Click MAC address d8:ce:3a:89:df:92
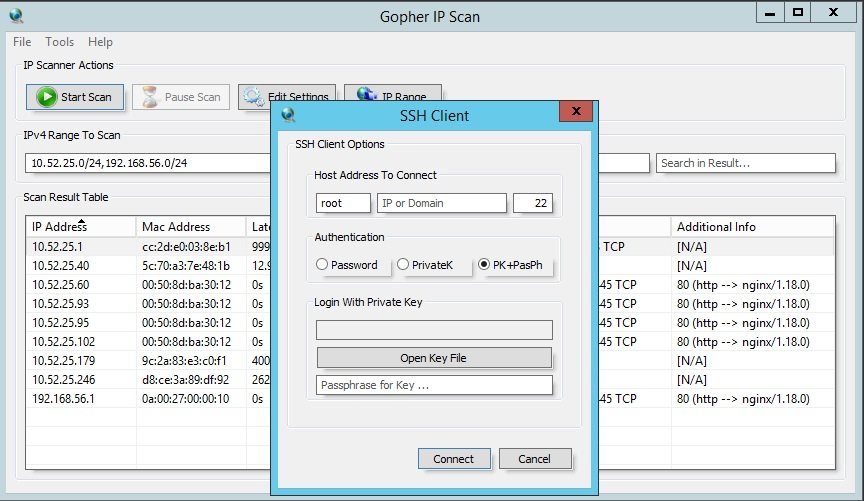Screen dimensions: 864x501 coord(185,380)
